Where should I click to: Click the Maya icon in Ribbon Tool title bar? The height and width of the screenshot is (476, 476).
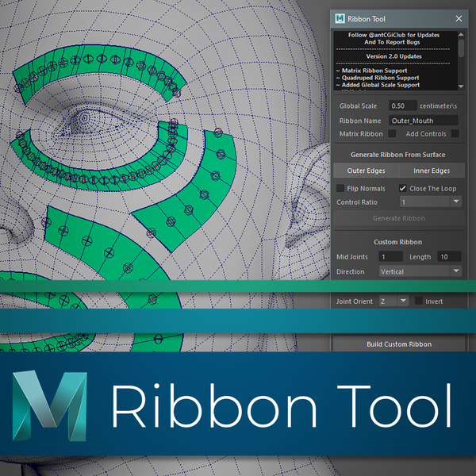[x=340, y=18]
